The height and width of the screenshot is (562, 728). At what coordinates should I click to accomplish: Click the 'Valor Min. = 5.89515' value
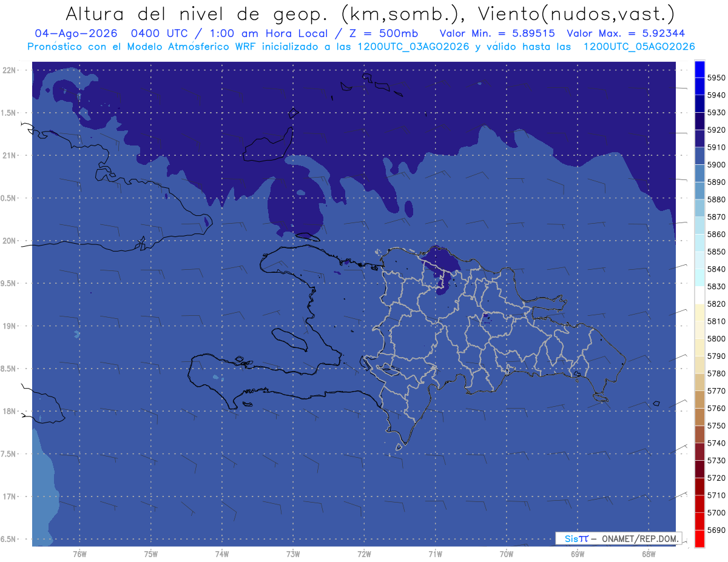[x=497, y=33]
